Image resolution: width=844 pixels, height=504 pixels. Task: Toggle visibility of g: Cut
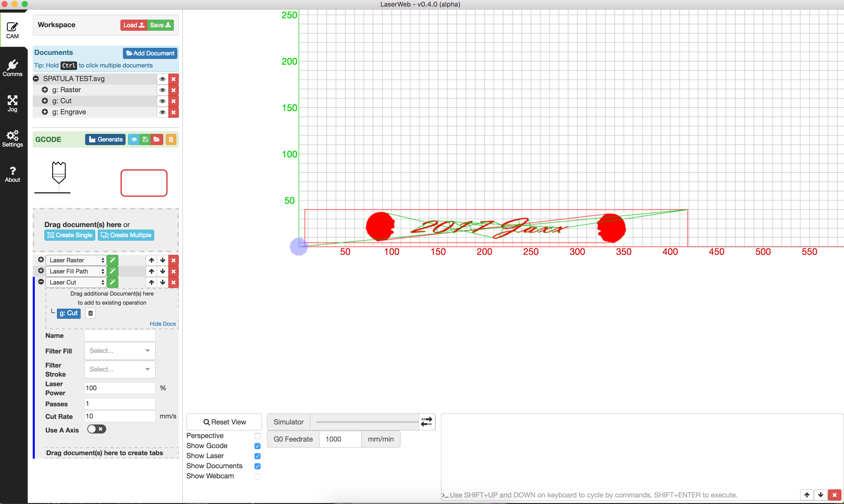click(163, 101)
